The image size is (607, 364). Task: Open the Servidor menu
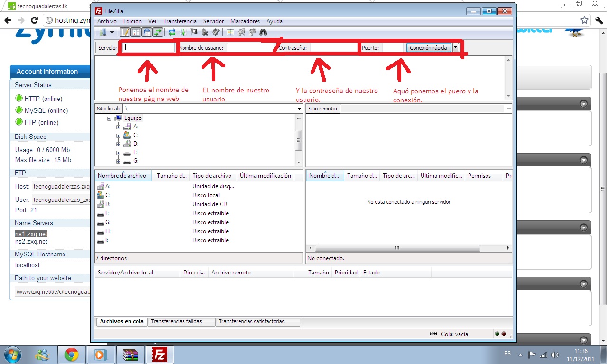213,21
